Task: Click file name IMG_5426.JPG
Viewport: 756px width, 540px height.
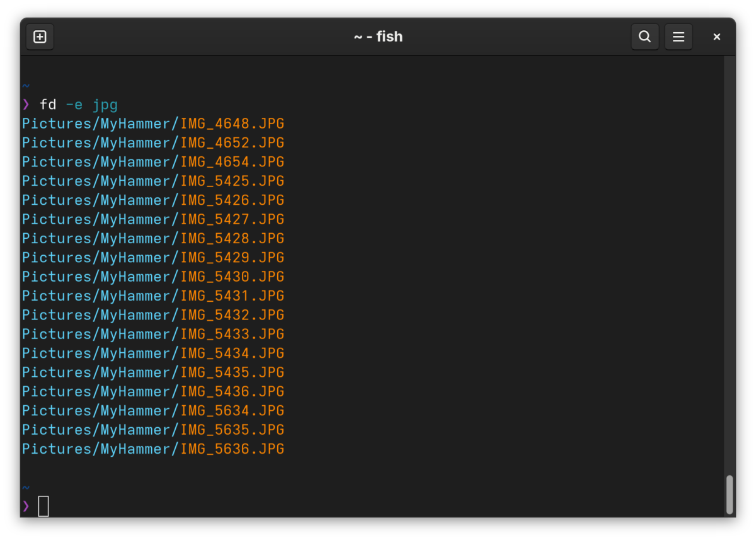Action: click(x=232, y=200)
